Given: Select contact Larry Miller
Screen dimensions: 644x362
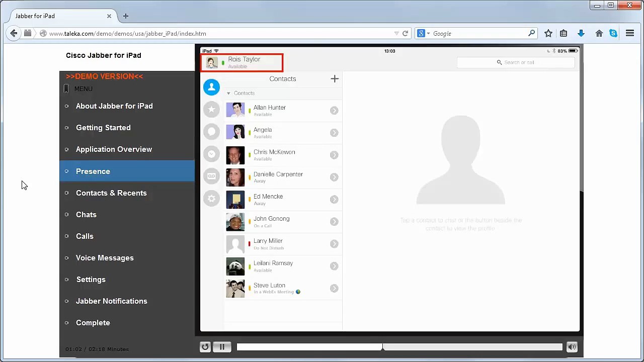Looking at the screenshot, I should (283, 244).
